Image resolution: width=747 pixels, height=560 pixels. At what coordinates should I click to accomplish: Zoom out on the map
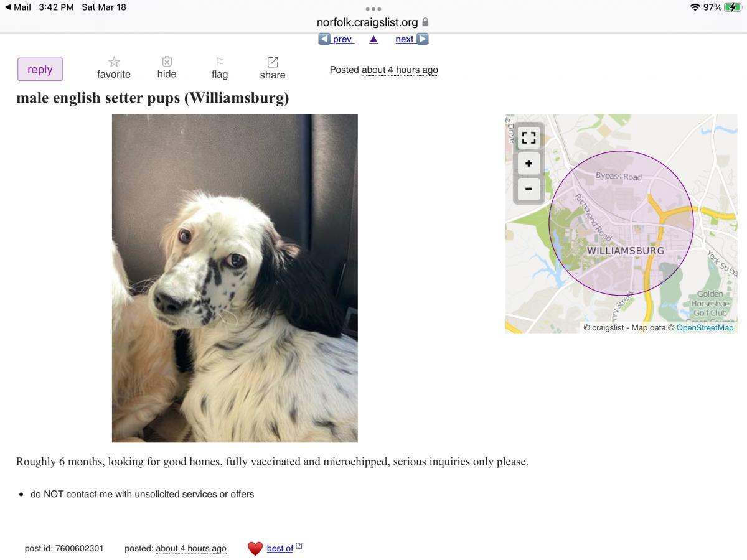coord(529,189)
